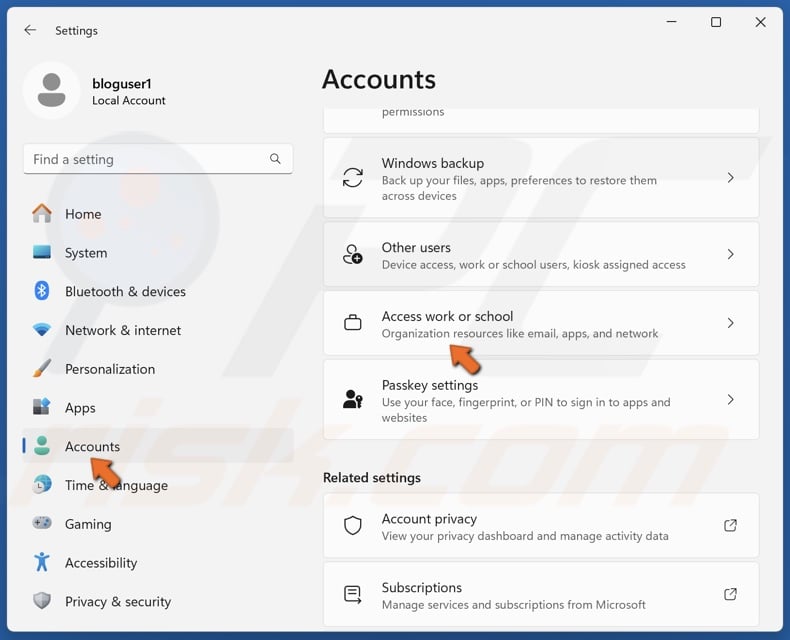Click the Windows backup sync icon
The height and width of the screenshot is (640, 790).
coord(353,178)
